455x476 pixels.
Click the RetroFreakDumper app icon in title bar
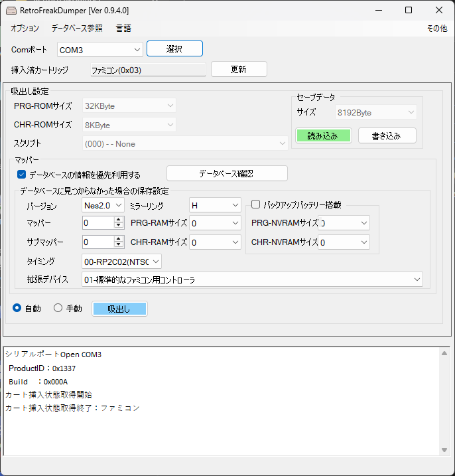(11, 11)
